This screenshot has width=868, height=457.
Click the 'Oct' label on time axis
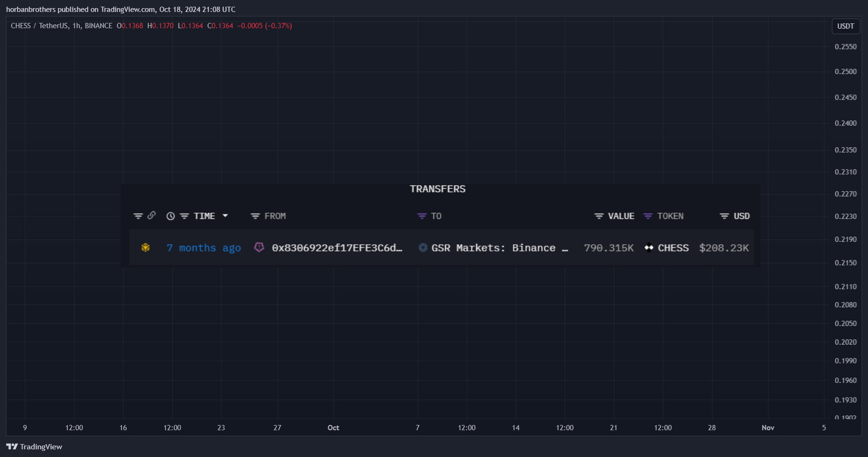[x=334, y=428]
